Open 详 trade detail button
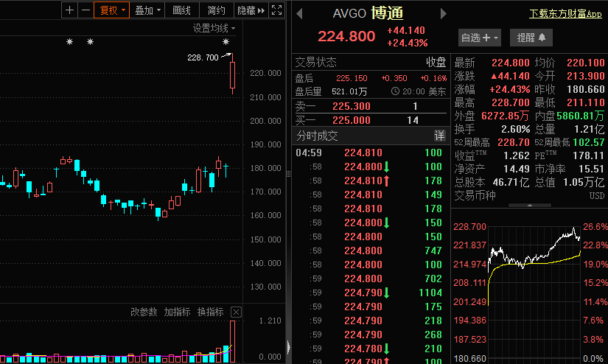Viewport: 608px width, 364px height. 439,136
